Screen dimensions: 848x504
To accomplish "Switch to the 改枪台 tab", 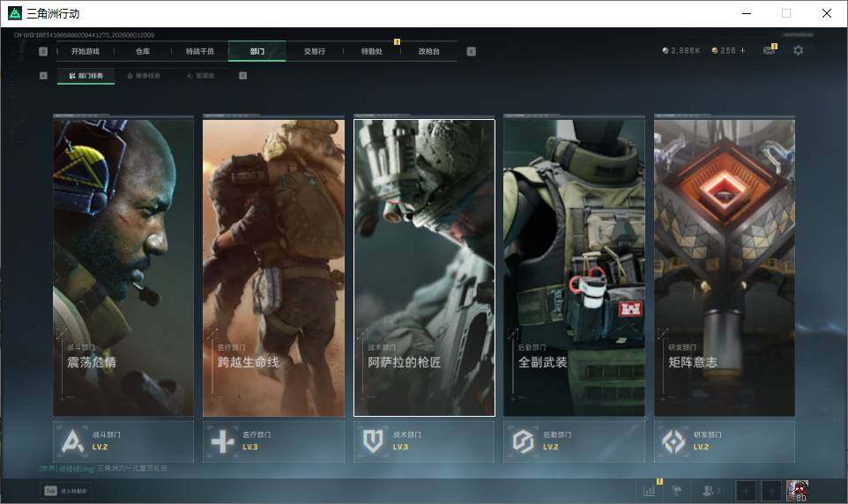I will click(x=429, y=51).
